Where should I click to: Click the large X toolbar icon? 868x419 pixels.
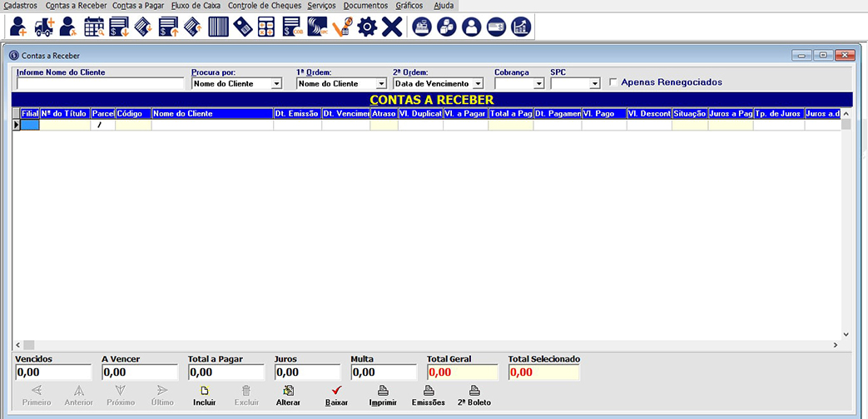(x=392, y=27)
